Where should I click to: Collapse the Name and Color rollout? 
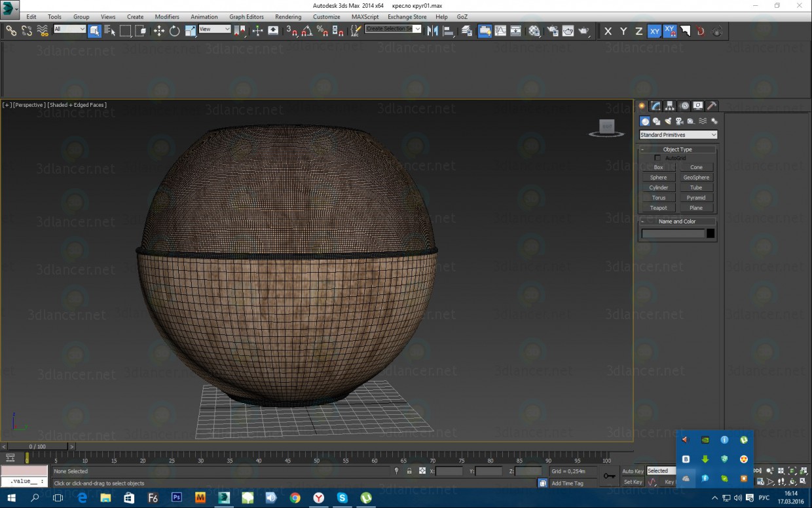pyautogui.click(x=677, y=222)
